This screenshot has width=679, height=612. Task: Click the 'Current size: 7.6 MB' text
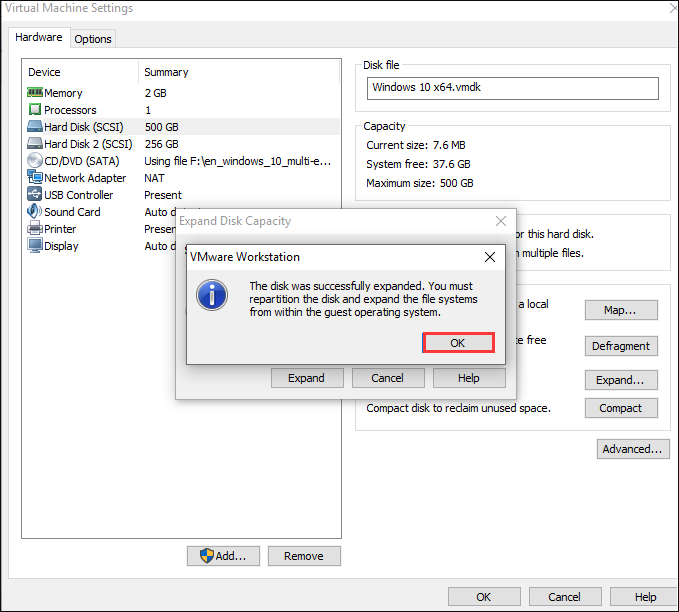[416, 145]
